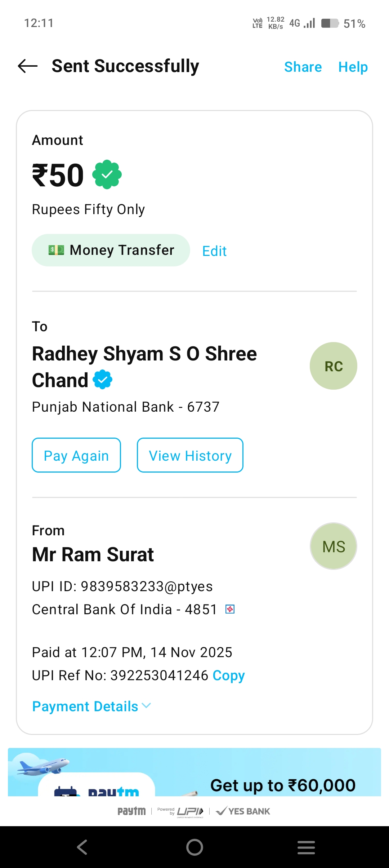Edit the payment category tag
The height and width of the screenshot is (868, 389).
point(214,251)
